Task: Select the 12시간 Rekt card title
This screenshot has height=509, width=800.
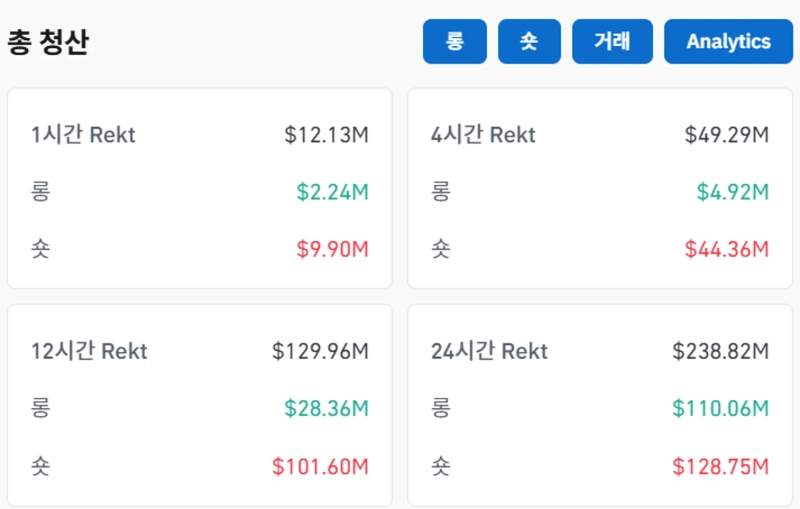Action: 89,351
